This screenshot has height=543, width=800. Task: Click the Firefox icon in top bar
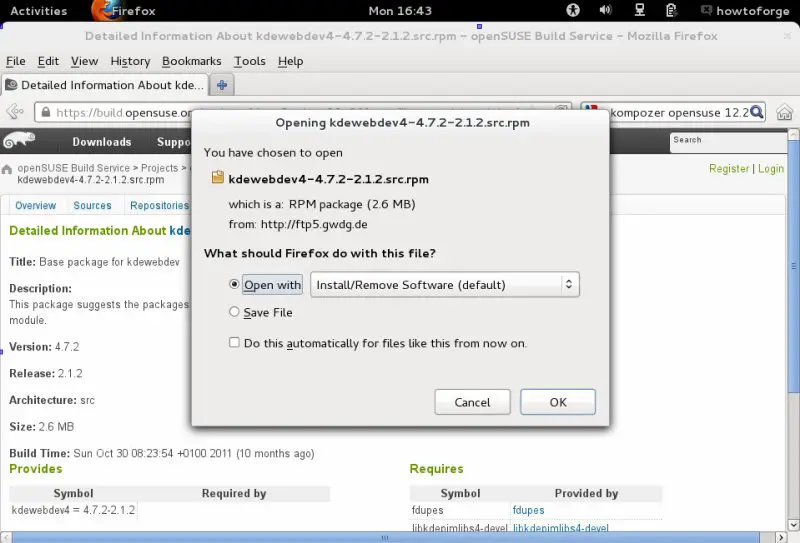[103, 10]
